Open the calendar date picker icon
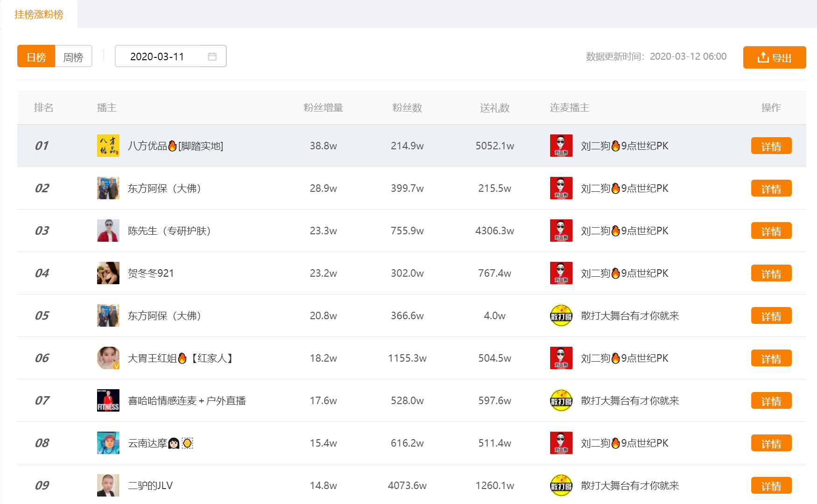Image resolution: width=817 pixels, height=504 pixels. [213, 56]
